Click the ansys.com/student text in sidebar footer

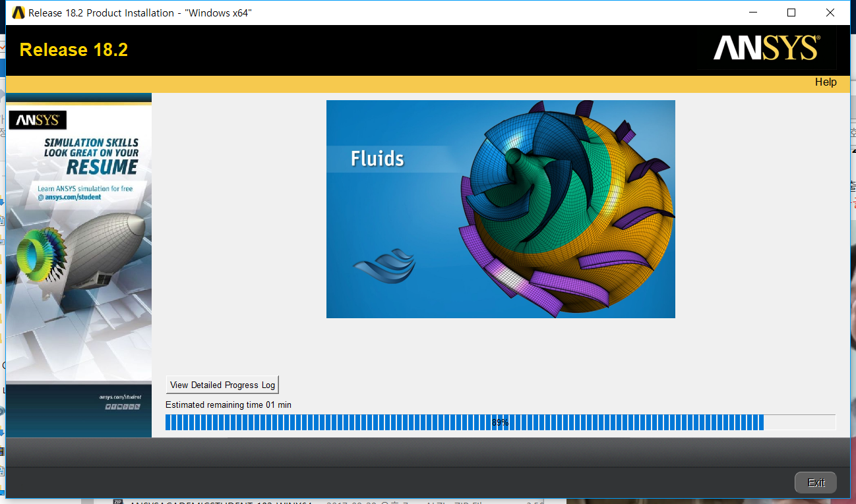click(120, 397)
